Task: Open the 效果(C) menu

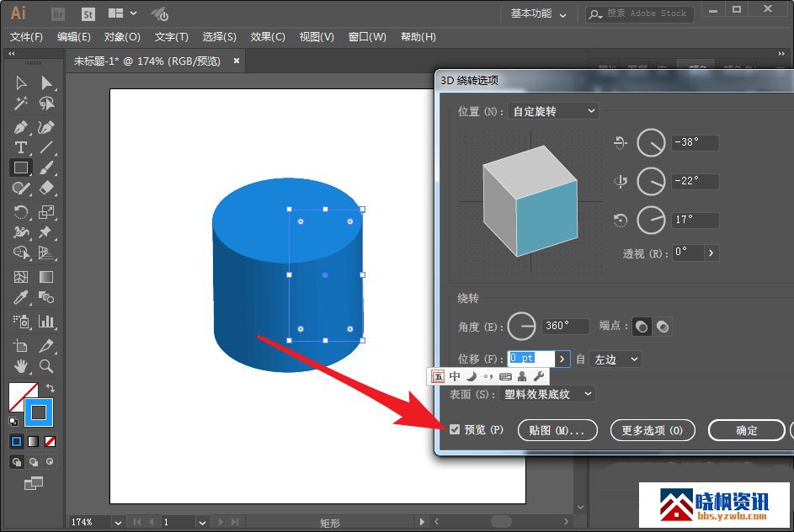Action: coord(268,37)
